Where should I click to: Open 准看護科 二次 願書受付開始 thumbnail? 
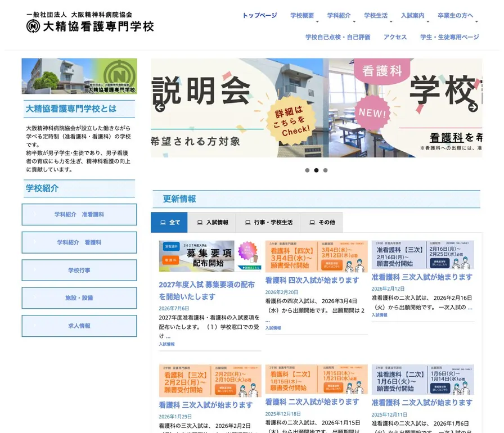pyautogui.click(x=422, y=380)
